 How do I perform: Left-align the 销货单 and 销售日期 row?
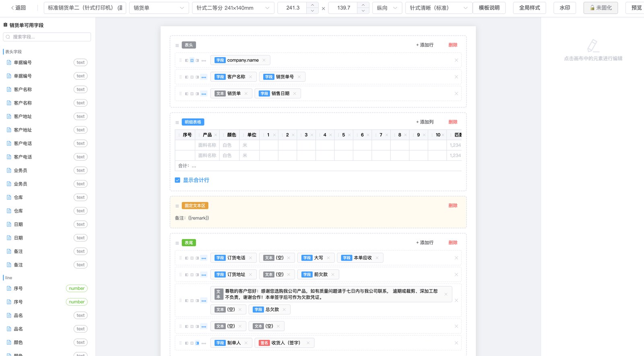[x=187, y=94]
